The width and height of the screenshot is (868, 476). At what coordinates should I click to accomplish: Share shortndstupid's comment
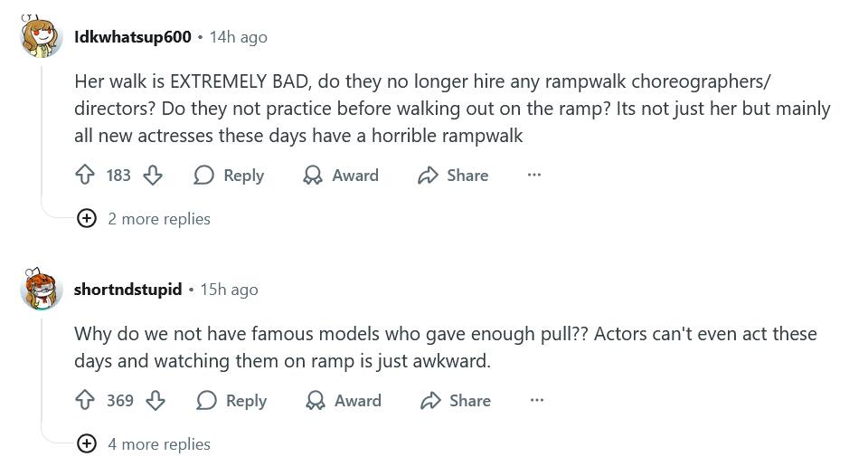[456, 401]
